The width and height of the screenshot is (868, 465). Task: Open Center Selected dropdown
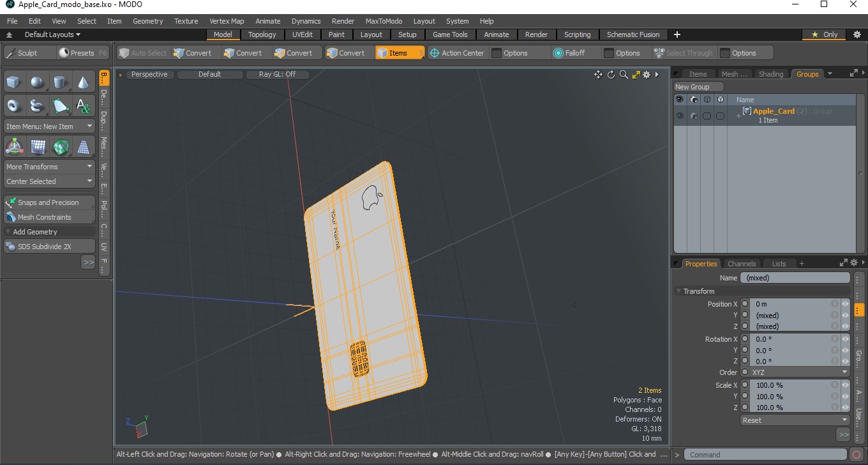49,181
